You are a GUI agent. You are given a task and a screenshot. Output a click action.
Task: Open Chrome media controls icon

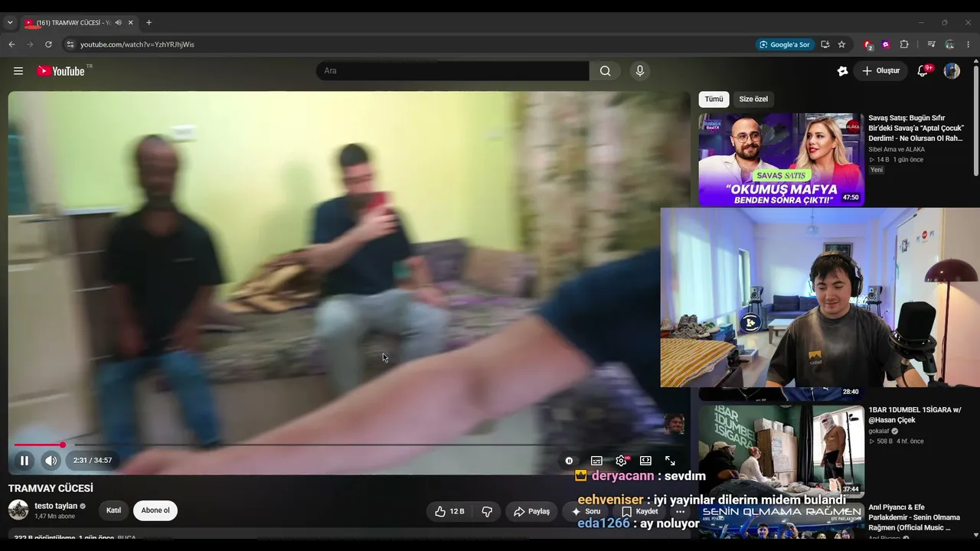pyautogui.click(x=931, y=44)
